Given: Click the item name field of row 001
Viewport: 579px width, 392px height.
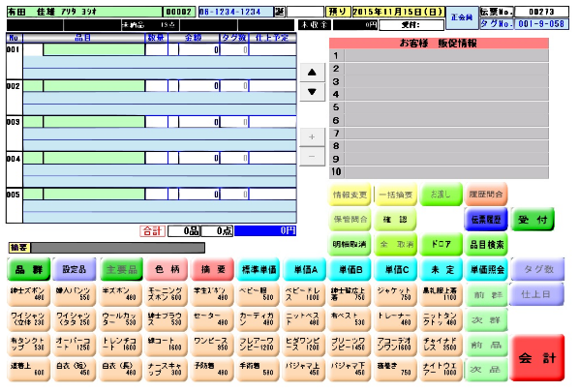Looking at the screenshot, I should pos(94,49).
